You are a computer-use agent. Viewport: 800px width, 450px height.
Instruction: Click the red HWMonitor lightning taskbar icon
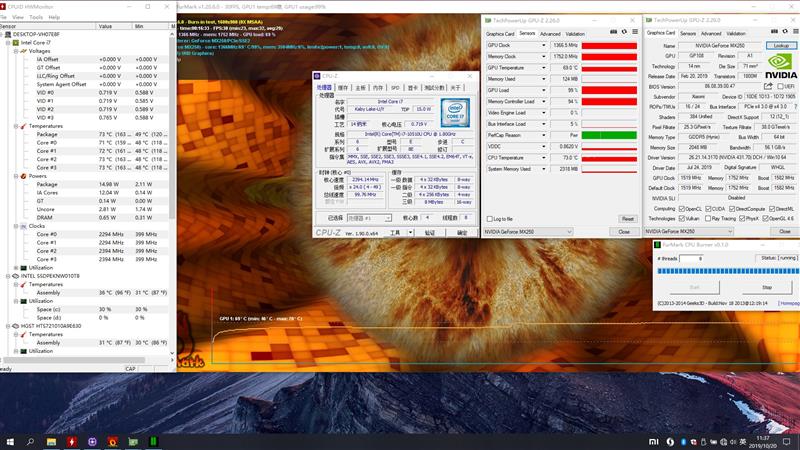pyautogui.click(x=71, y=441)
